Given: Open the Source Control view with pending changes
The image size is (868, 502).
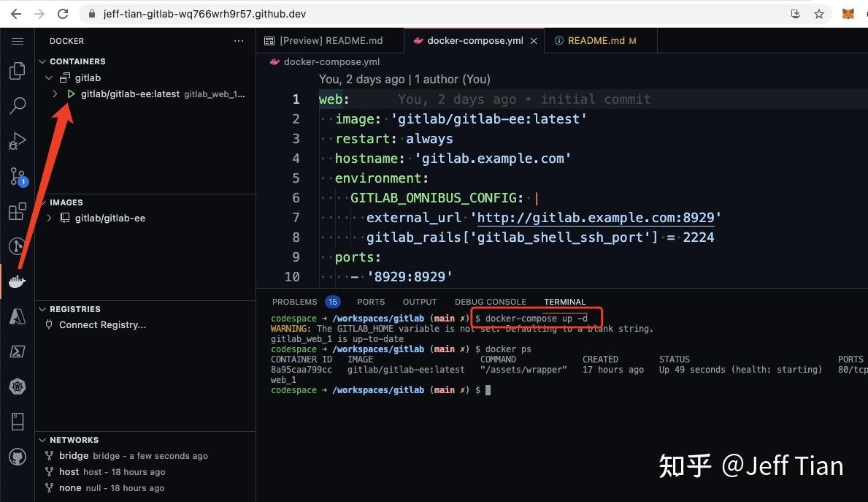Looking at the screenshot, I should pos(18,175).
